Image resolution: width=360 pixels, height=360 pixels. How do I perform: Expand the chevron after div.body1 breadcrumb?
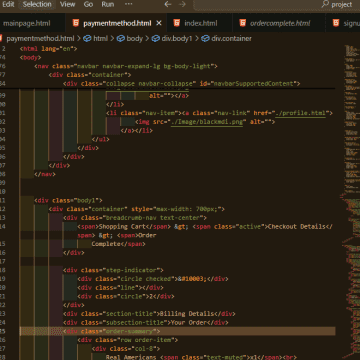pyautogui.click(x=197, y=38)
